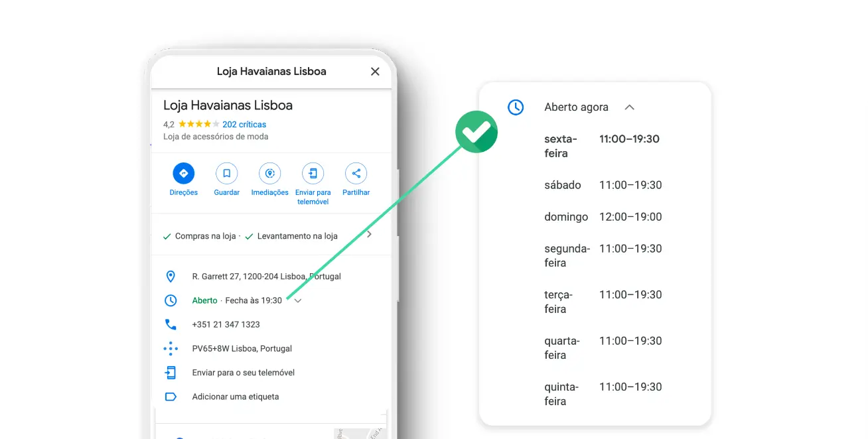Tap the Enviar para telemóvel icon
This screenshot has width=868, height=439.
[313, 173]
